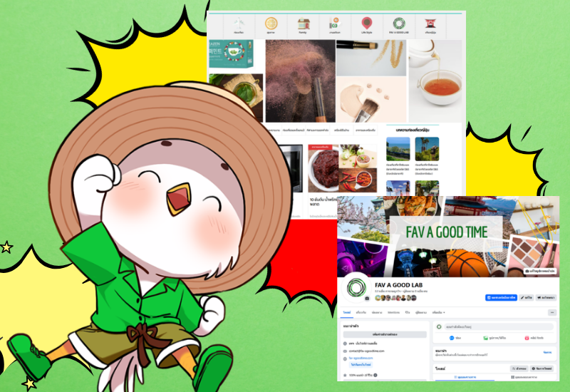This screenshot has height=392, width=570.
Task: Click the Advertise megaphone button
Action: tap(546, 296)
